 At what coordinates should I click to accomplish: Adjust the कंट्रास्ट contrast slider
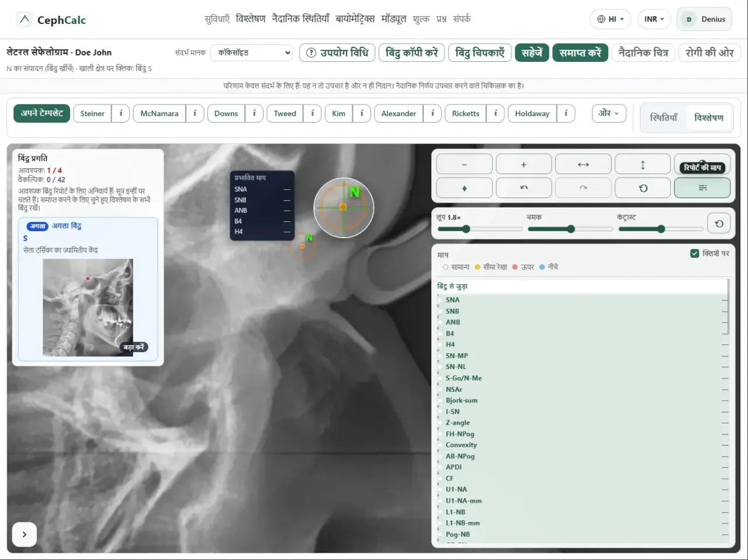(660, 229)
